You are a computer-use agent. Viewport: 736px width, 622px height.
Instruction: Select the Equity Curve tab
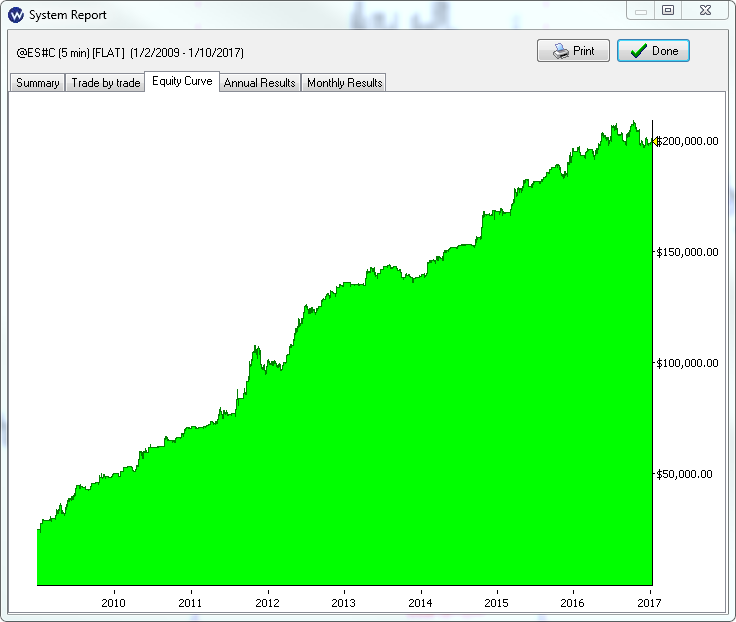(182, 82)
